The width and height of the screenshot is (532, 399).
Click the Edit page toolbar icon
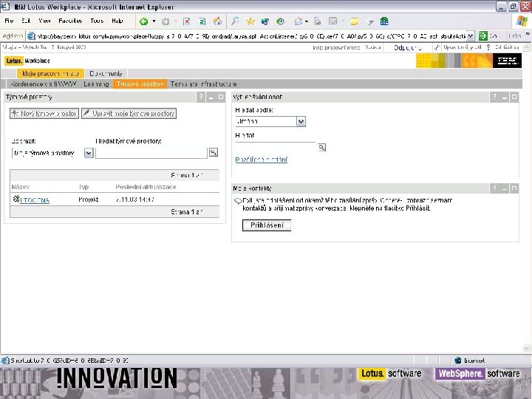click(x=333, y=21)
